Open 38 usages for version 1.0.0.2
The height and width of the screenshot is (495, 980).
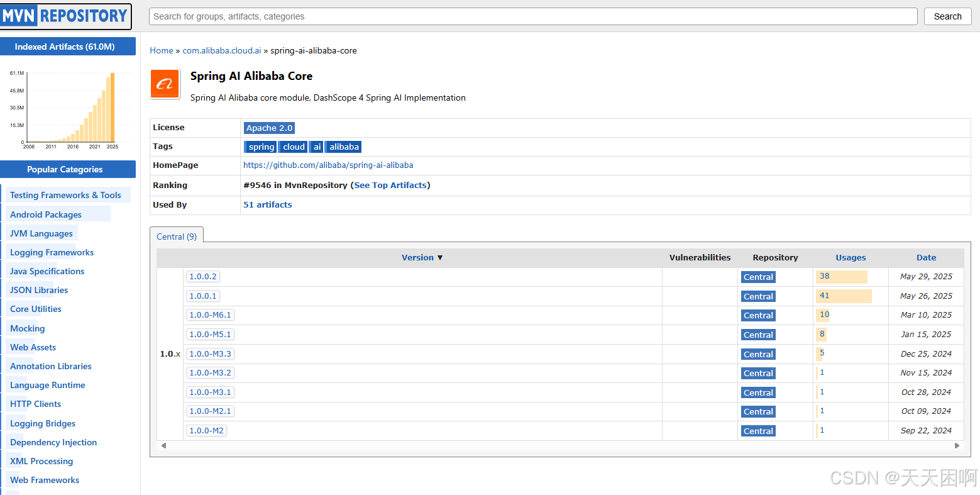point(824,276)
